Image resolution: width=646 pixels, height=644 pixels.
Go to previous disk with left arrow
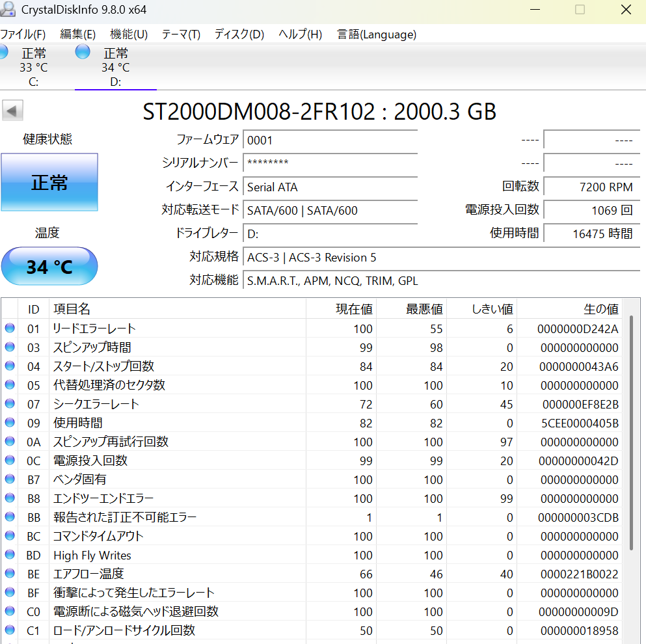[12, 111]
